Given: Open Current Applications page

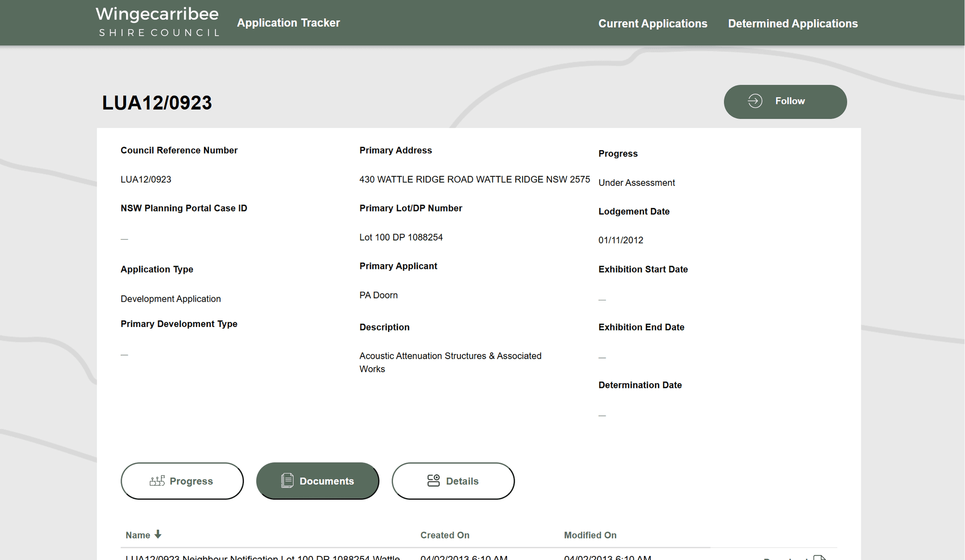Looking at the screenshot, I should [652, 23].
